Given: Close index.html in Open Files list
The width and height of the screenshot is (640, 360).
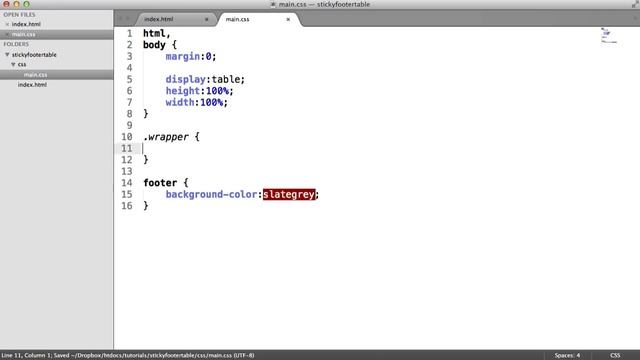Looking at the screenshot, I should (7, 24).
